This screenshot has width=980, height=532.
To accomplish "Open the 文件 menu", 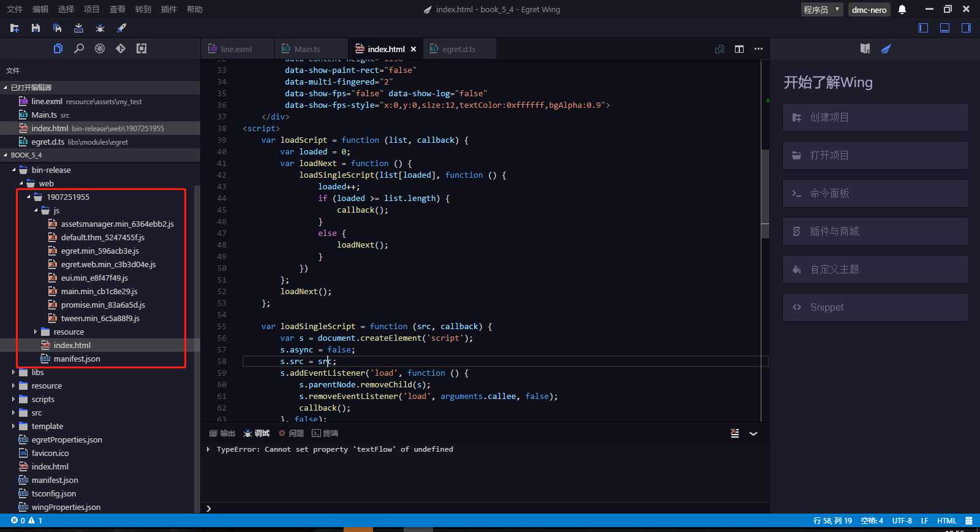I will (x=14, y=9).
